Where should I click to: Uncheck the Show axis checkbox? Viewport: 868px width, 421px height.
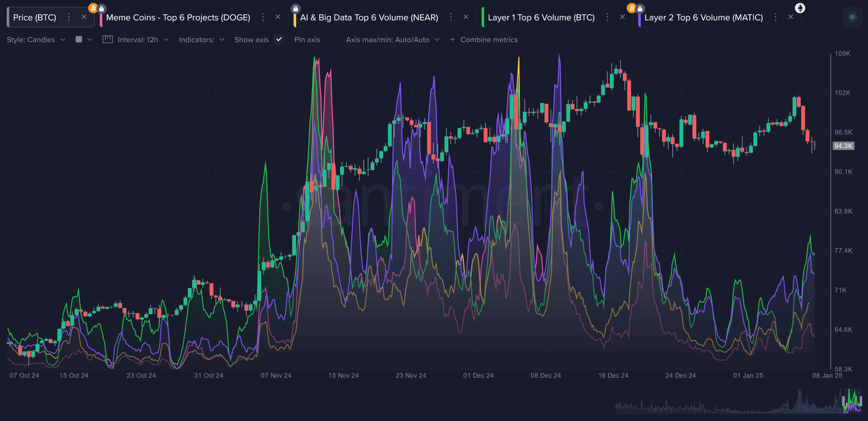[x=279, y=40]
